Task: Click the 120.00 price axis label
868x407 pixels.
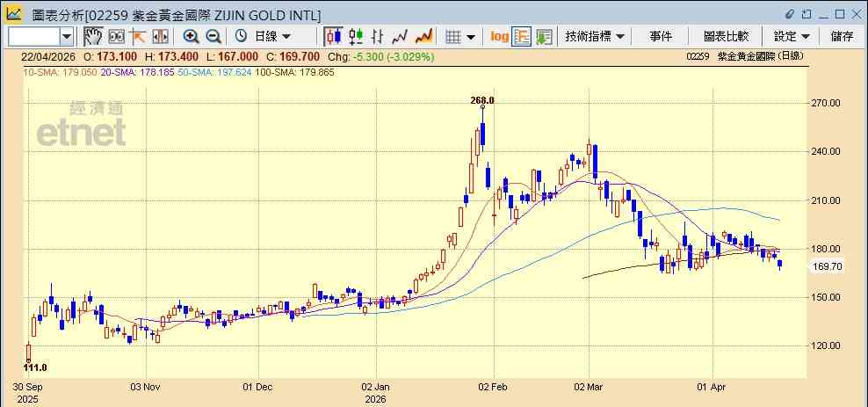Action: 827,345
